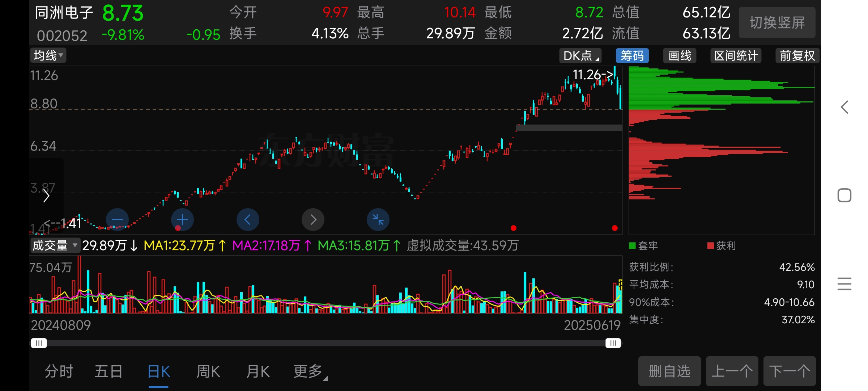This screenshot has width=868, height=391.
Task: Open the Android recent apps menu icon
Action: tap(844, 284)
